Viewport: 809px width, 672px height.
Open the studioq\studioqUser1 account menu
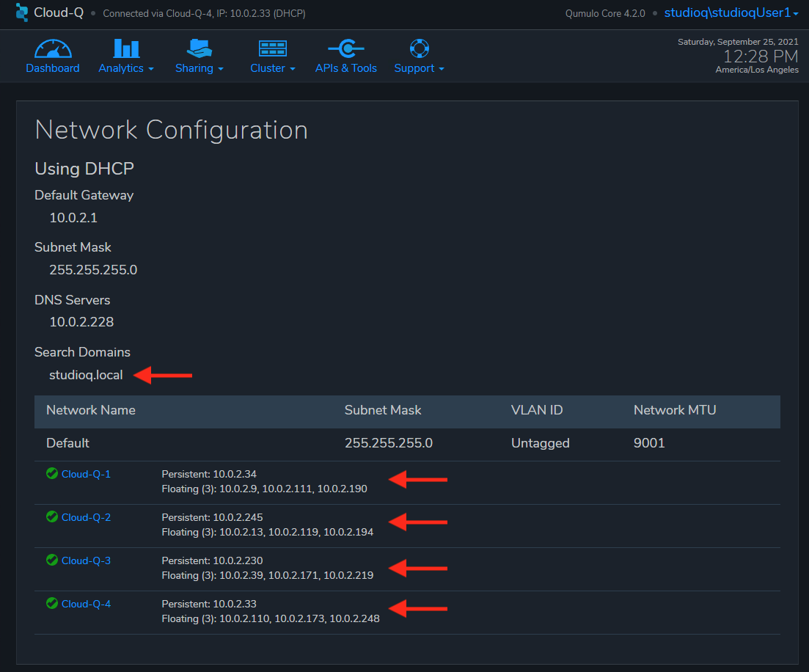click(x=731, y=13)
